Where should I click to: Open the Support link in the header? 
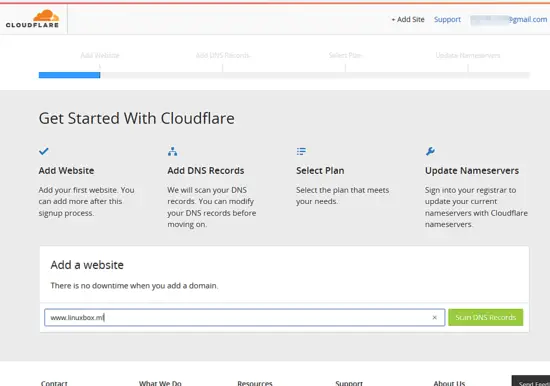[x=447, y=19]
